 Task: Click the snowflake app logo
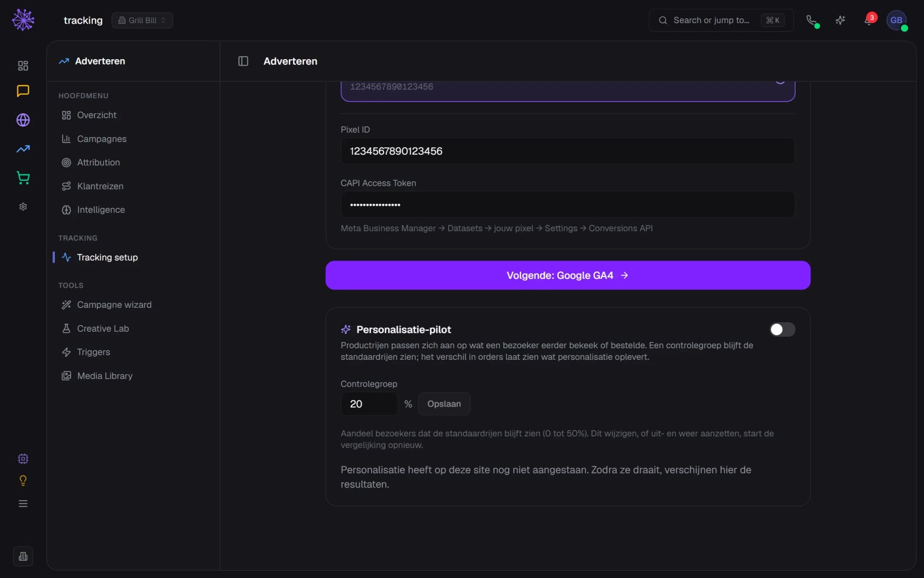[x=23, y=20]
